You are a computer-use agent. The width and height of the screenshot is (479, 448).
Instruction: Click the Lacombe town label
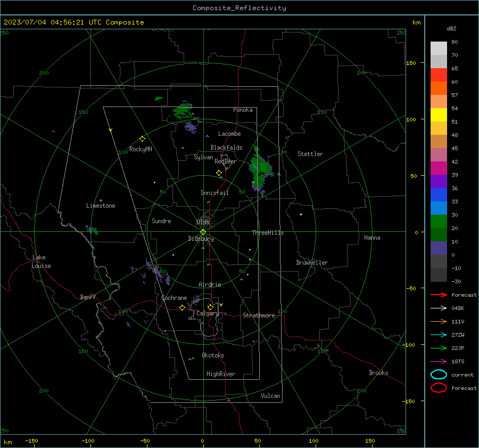point(229,134)
